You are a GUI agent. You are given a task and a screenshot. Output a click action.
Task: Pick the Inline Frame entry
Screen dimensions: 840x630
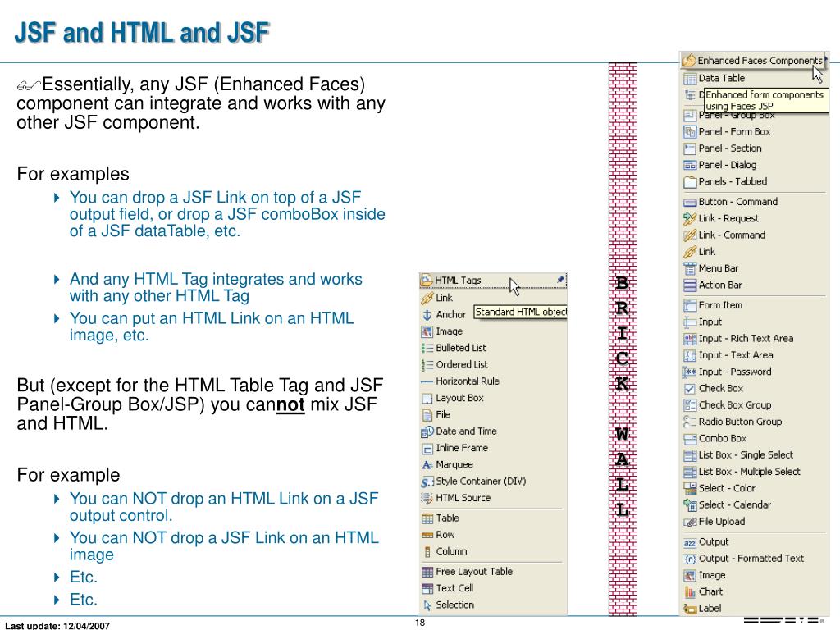454,448
